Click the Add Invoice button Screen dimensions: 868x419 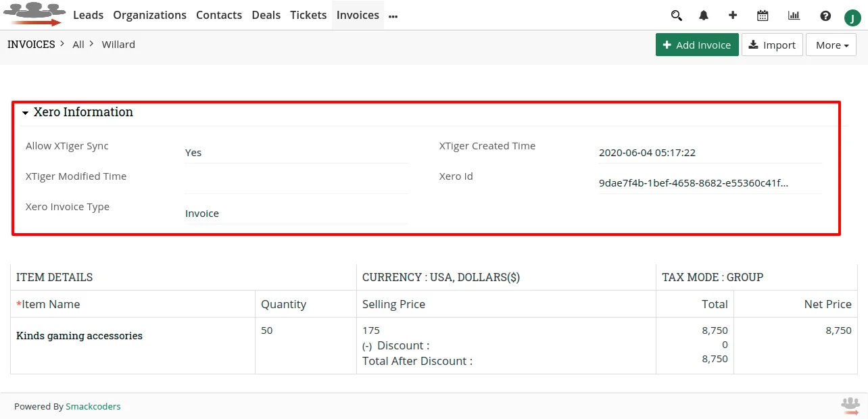[x=697, y=45]
